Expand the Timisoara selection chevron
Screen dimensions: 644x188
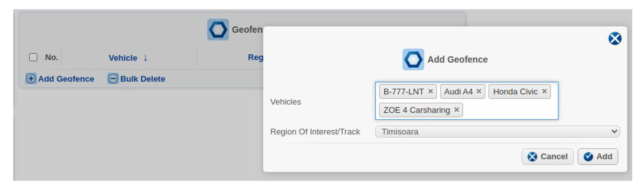pyautogui.click(x=614, y=132)
